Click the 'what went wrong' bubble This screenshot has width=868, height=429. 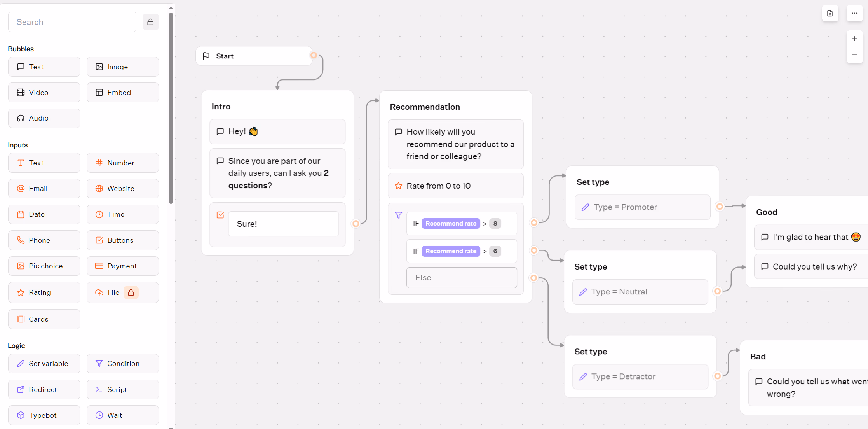(809, 388)
